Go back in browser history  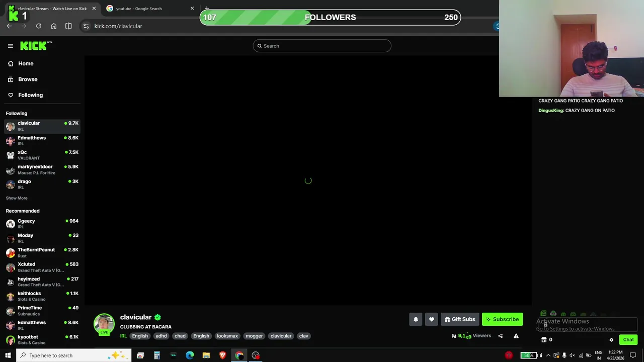click(9, 26)
